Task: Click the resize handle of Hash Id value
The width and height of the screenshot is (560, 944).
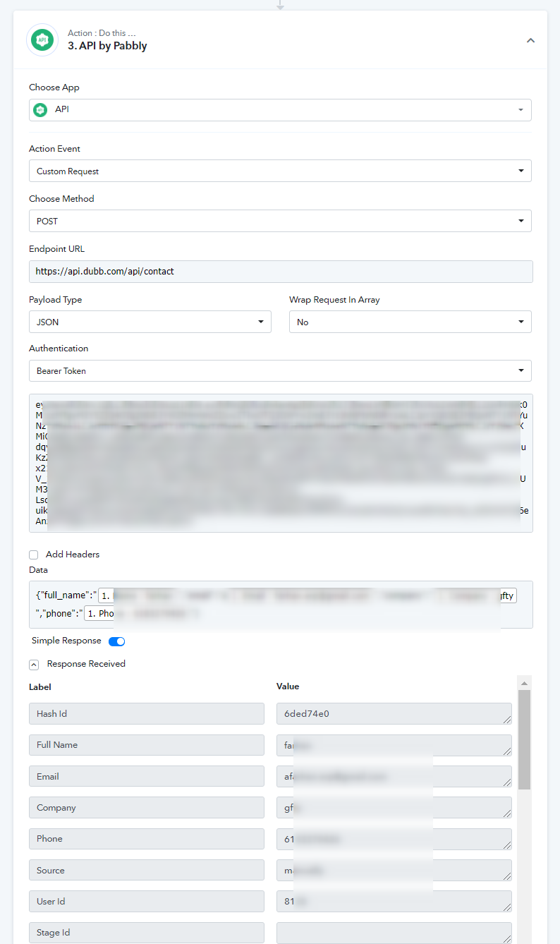Action: click(x=507, y=720)
